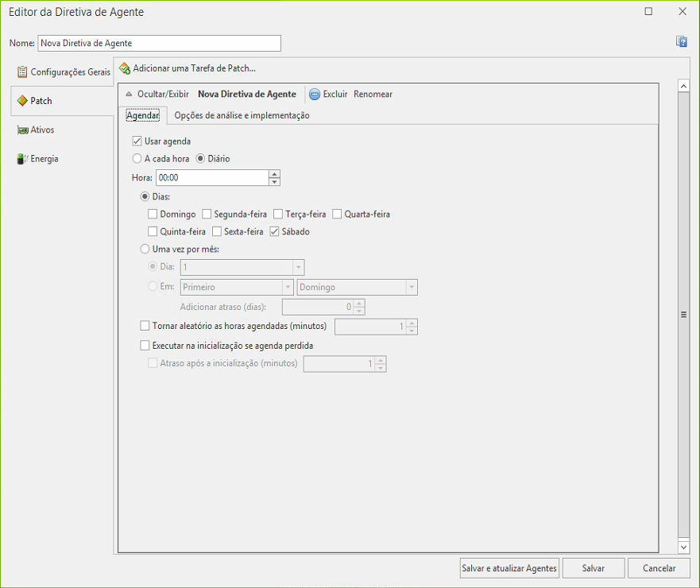Click the Em radio button

point(153,286)
